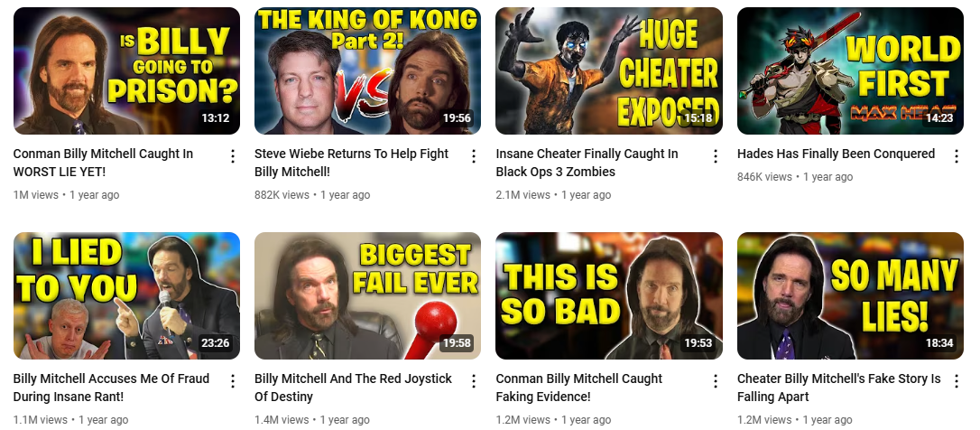
Task: Open the 'Is Billy Going To Prison?' thumbnail
Action: click(x=126, y=70)
